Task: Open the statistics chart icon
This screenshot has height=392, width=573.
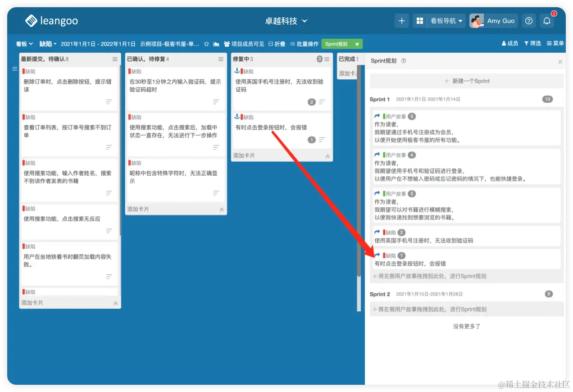Action: [216, 44]
